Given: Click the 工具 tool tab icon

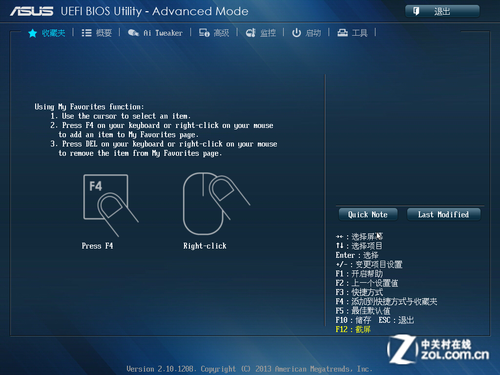Looking at the screenshot, I should click(x=342, y=33).
